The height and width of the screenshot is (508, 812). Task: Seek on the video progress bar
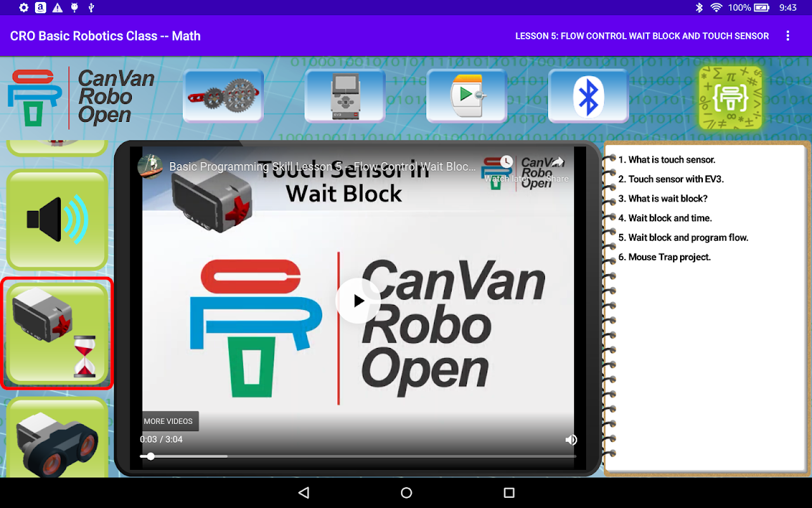358,456
